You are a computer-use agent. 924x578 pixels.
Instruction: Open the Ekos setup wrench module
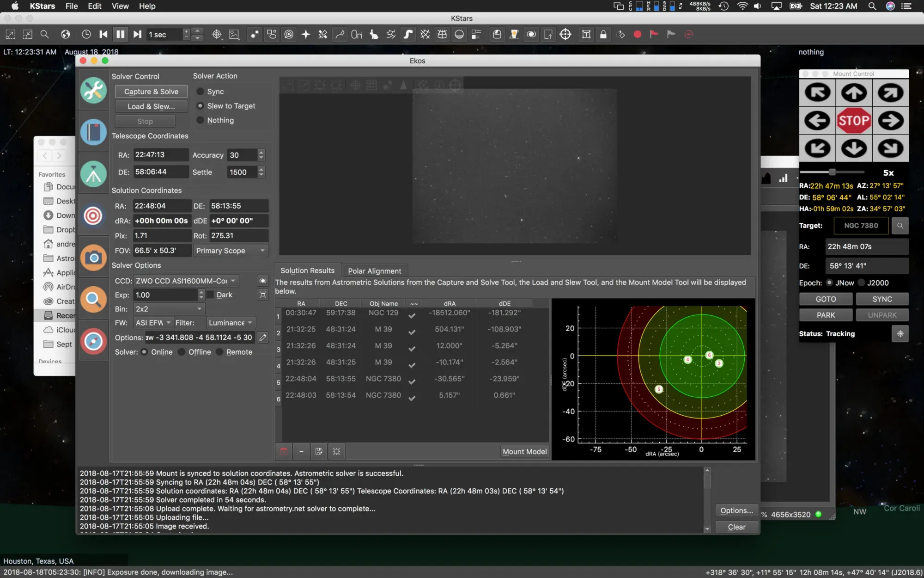click(93, 91)
